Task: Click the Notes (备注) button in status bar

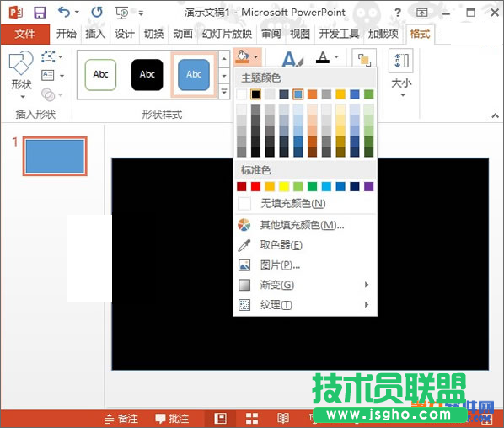Action: [121, 419]
